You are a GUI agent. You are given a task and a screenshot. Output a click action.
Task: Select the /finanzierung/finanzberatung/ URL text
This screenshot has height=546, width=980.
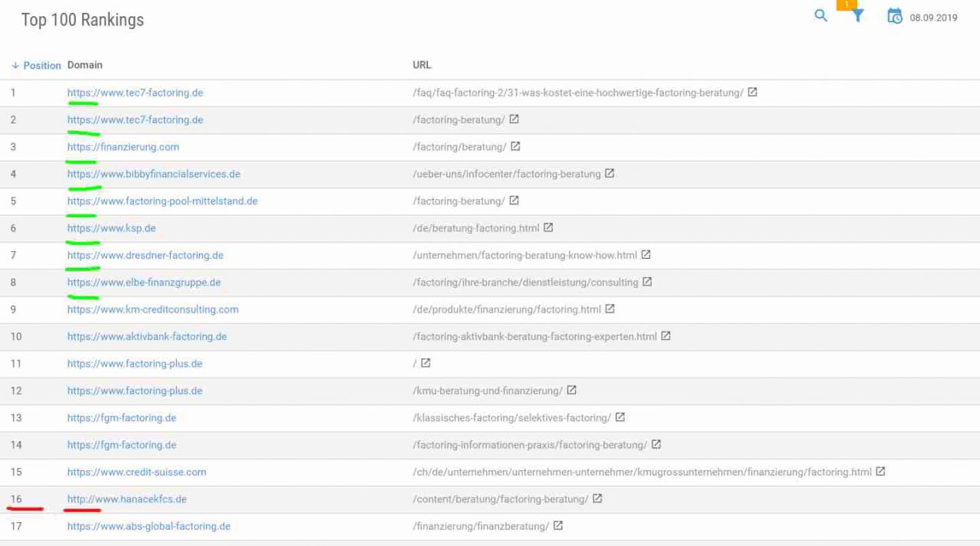481,526
